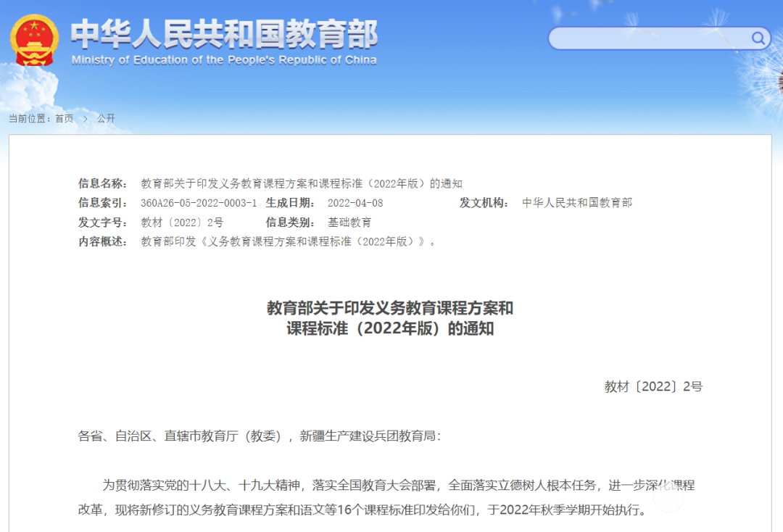783x532 pixels.
Task: Go to 首页 in the breadcrumb
Action: click(64, 119)
